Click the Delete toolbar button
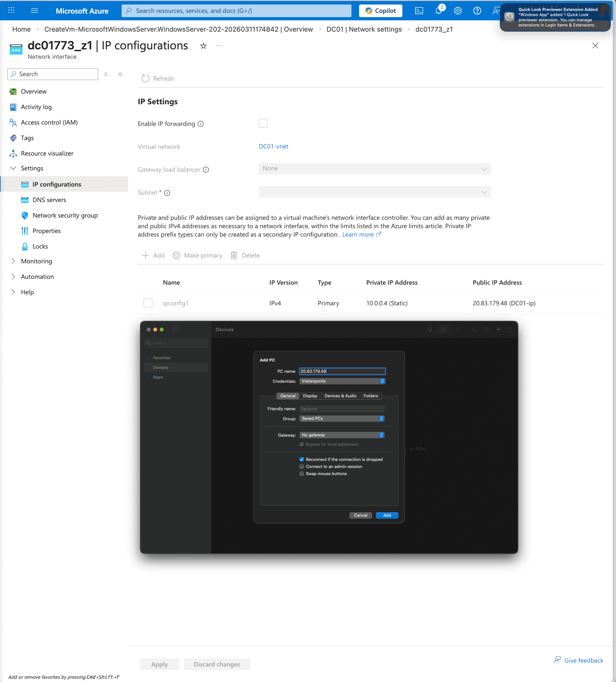 coord(245,255)
